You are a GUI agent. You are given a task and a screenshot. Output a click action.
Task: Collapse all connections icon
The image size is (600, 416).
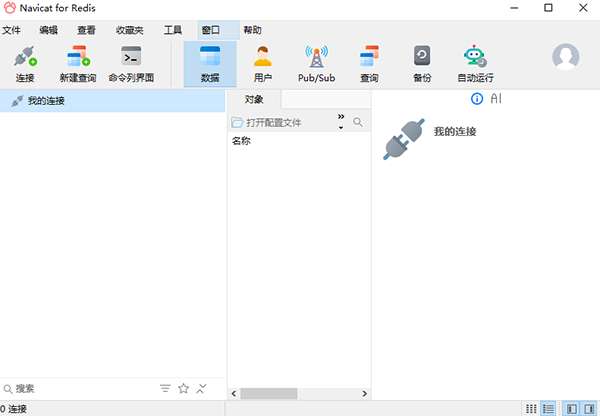pos(202,388)
